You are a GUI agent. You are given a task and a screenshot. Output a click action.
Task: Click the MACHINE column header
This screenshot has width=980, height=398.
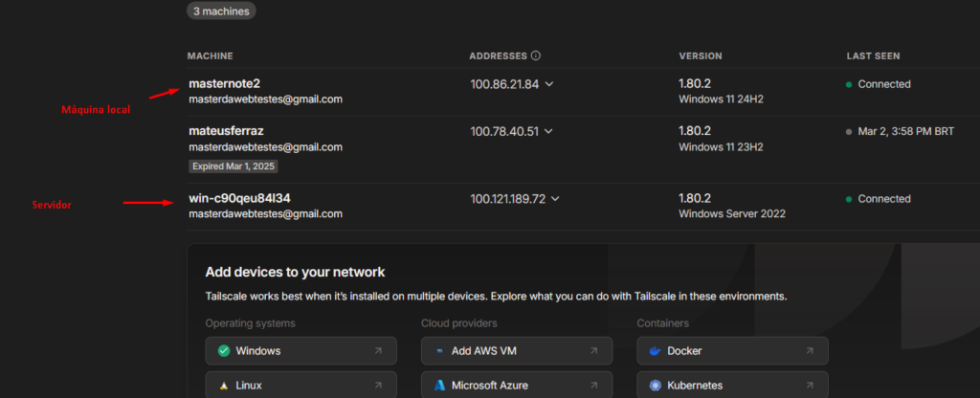[x=210, y=56]
